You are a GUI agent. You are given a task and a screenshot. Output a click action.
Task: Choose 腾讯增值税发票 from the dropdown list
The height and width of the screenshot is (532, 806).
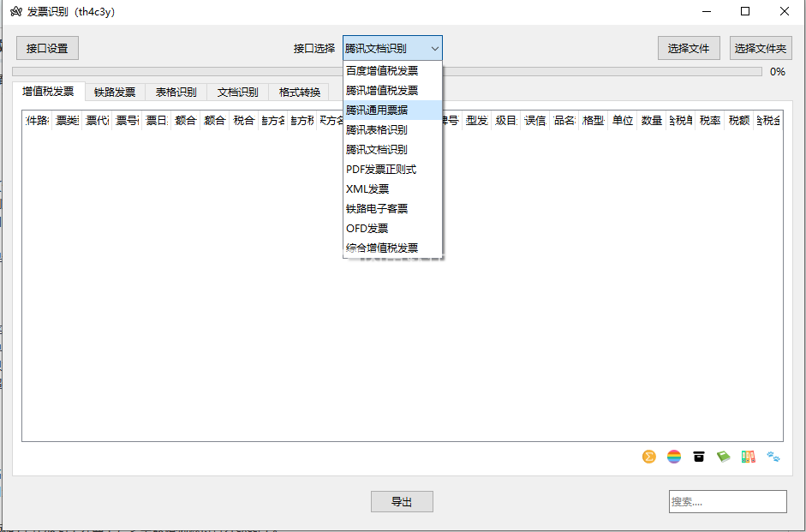click(x=392, y=91)
